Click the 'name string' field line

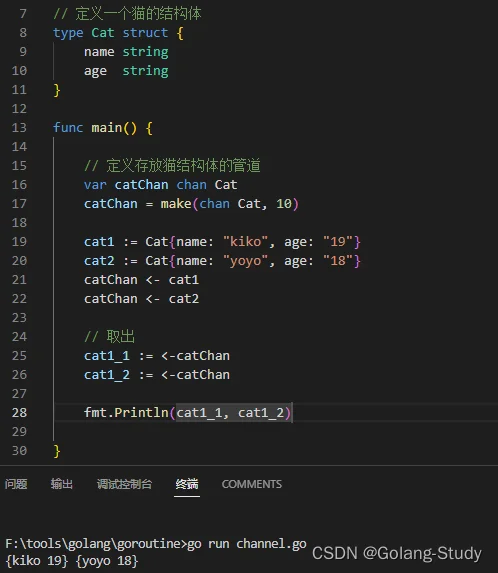coord(126,52)
